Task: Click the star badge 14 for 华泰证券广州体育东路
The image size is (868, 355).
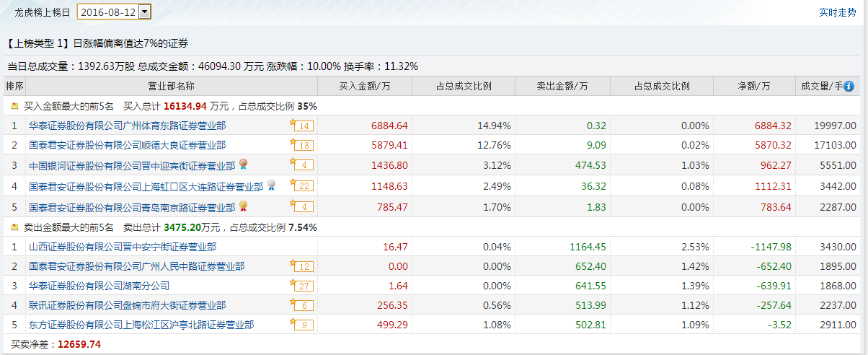Action: pos(301,126)
